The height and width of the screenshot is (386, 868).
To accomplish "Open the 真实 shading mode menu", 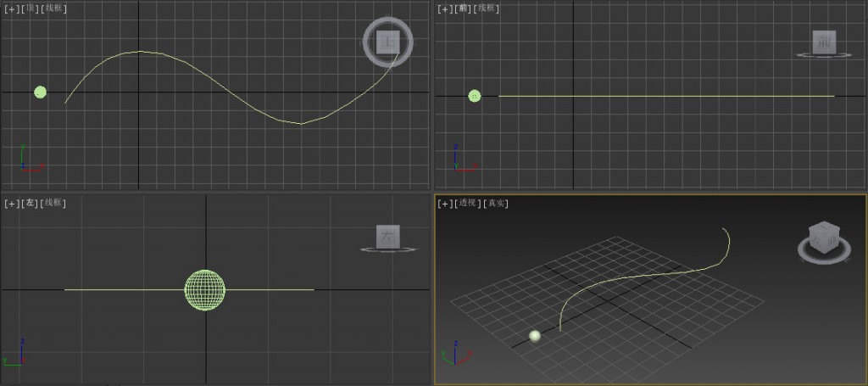I will pyautogui.click(x=497, y=204).
